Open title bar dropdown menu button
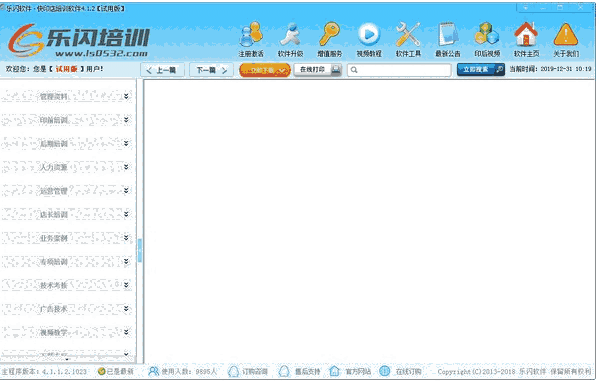 coord(526,8)
